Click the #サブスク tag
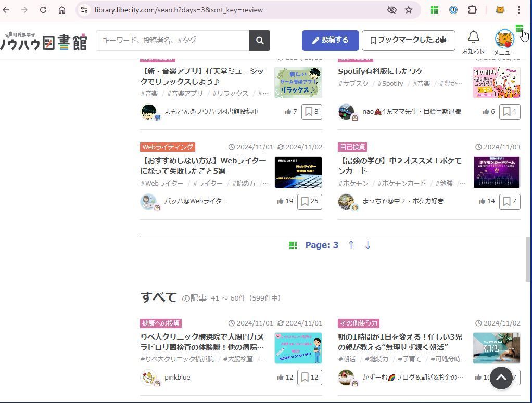This screenshot has height=403, width=532. [353, 83]
